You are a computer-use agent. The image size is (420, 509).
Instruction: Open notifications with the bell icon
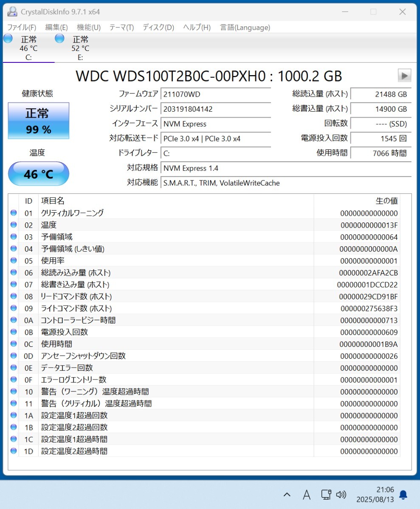[x=403, y=495]
